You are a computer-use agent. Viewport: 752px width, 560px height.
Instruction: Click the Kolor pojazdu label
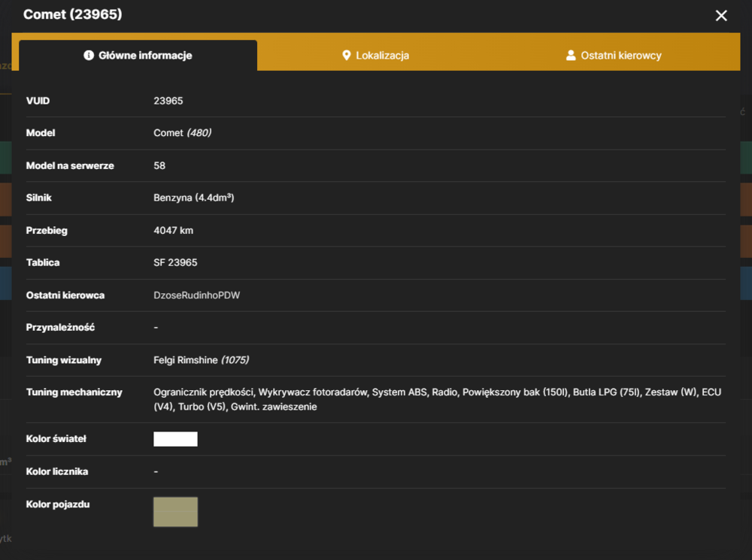click(x=58, y=504)
